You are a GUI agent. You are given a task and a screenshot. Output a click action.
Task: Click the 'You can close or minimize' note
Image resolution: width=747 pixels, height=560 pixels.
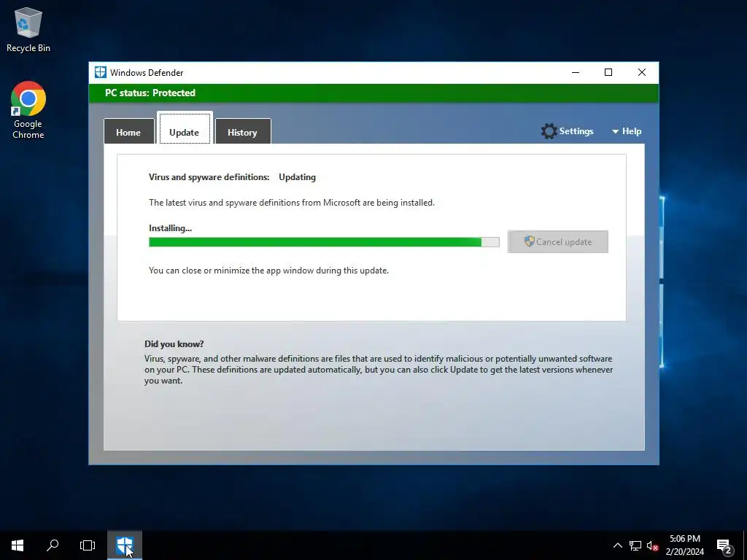pos(268,271)
